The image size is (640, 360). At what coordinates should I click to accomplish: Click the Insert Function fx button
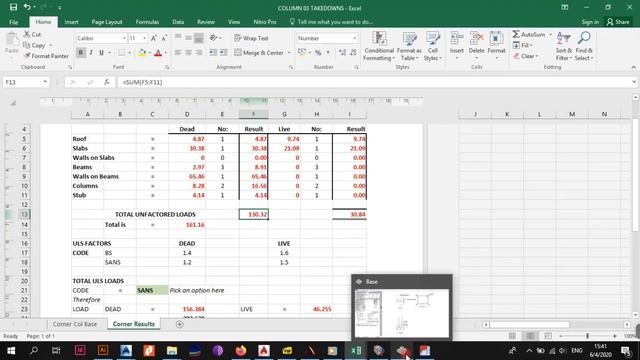[107, 82]
